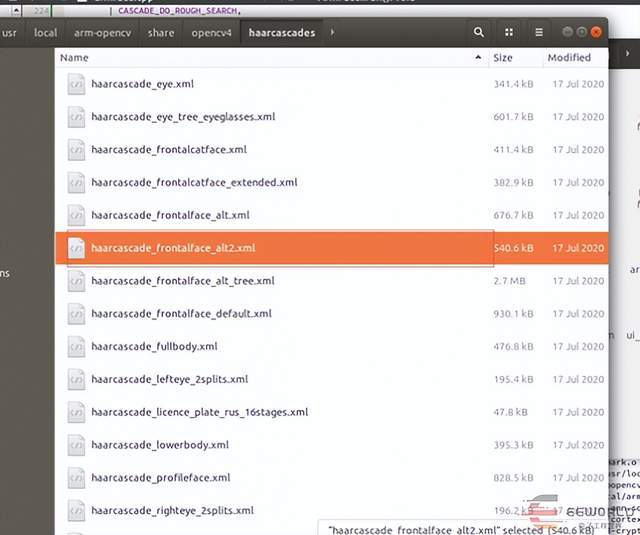Expand path bar with right arrow

tap(332, 32)
